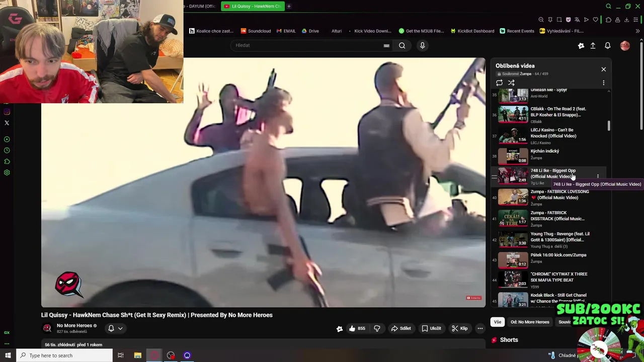Open the downloads icon in toolbar
Screen dimensions: 644x362
coord(626,20)
